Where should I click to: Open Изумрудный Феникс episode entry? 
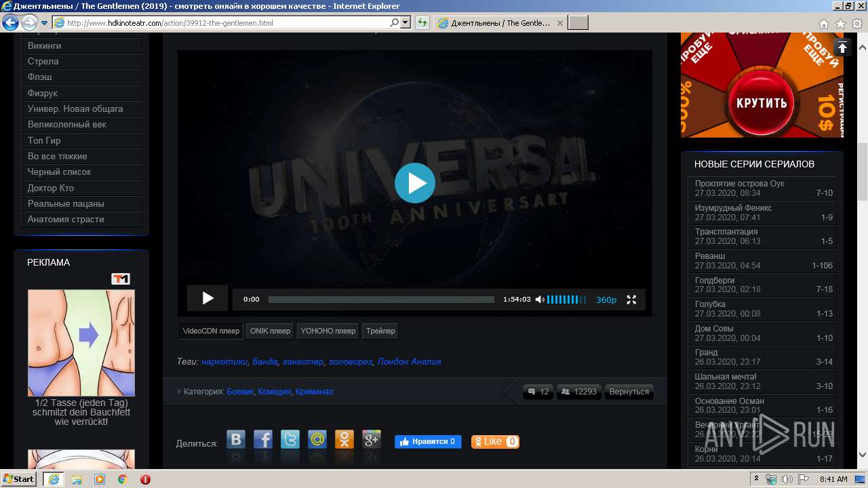tap(764, 213)
